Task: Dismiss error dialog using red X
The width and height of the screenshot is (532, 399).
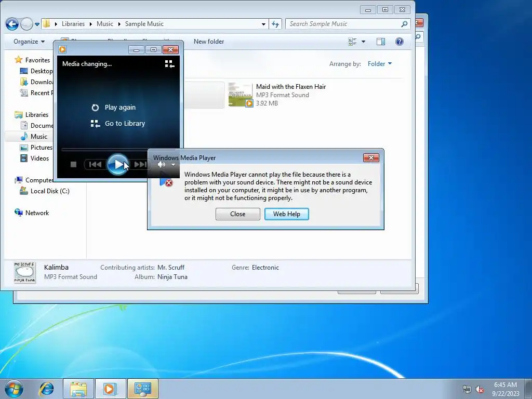Action: [371, 158]
